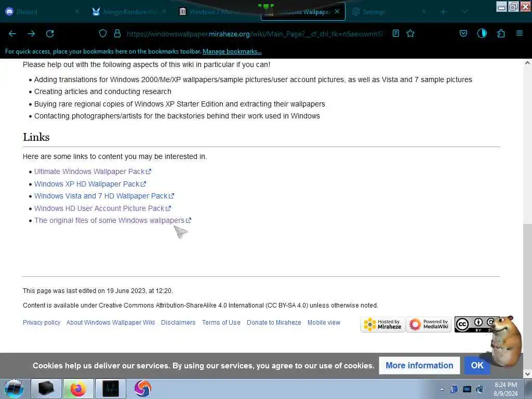Screen dimensions: 532x399
Task: Go back to the previous page
Action: 12,34
